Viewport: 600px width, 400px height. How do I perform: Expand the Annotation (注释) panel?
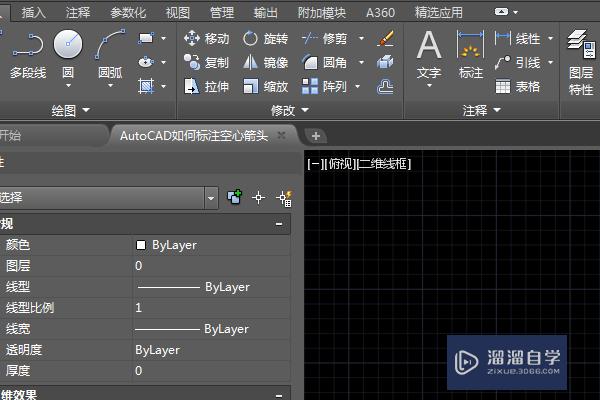tap(481, 111)
